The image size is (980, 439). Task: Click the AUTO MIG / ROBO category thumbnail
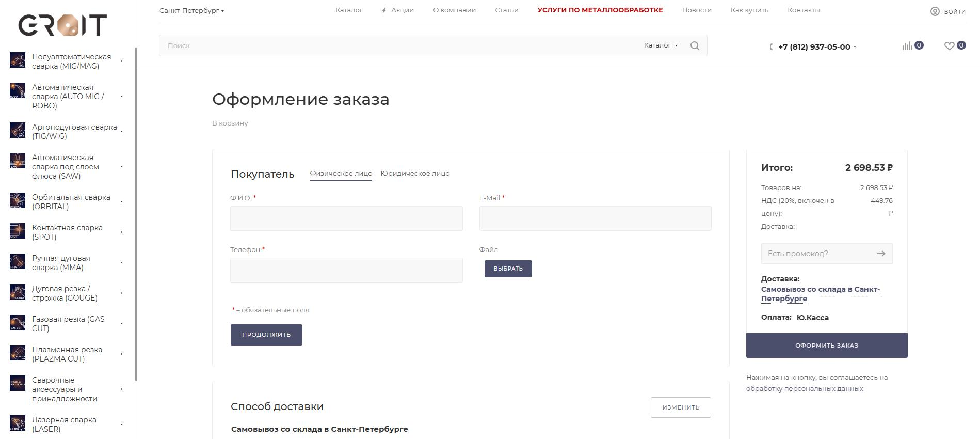(18, 90)
